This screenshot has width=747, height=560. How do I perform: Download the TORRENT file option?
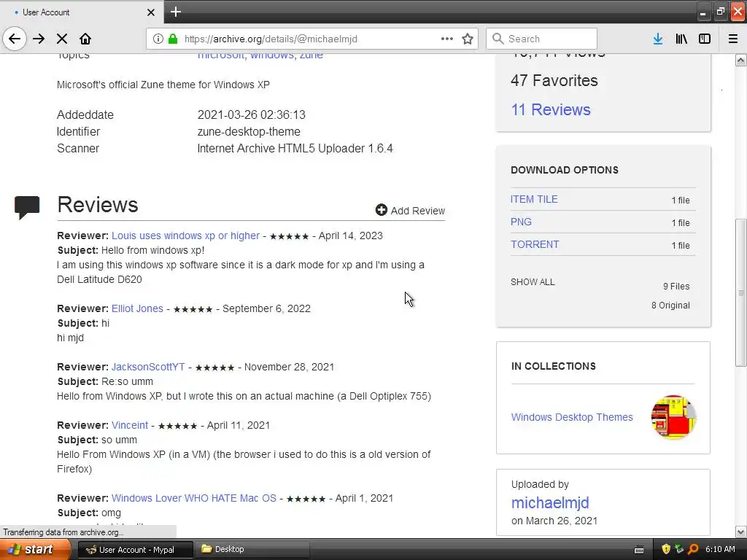535,244
